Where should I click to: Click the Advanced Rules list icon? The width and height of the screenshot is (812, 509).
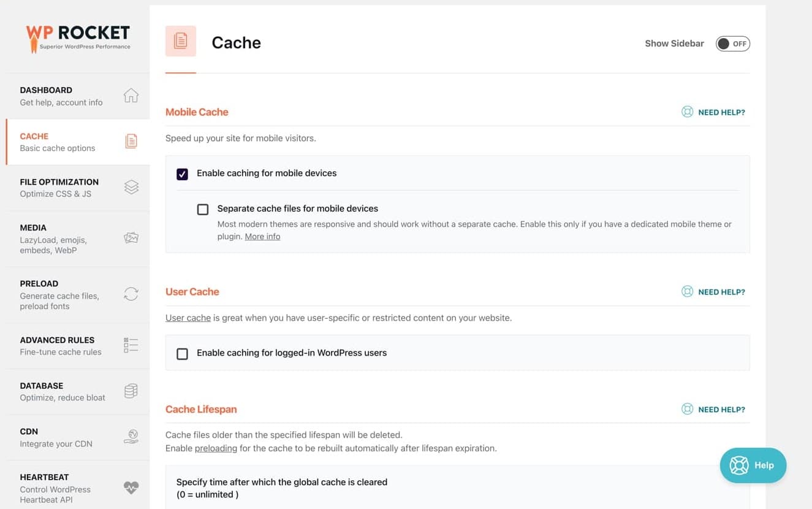point(131,345)
